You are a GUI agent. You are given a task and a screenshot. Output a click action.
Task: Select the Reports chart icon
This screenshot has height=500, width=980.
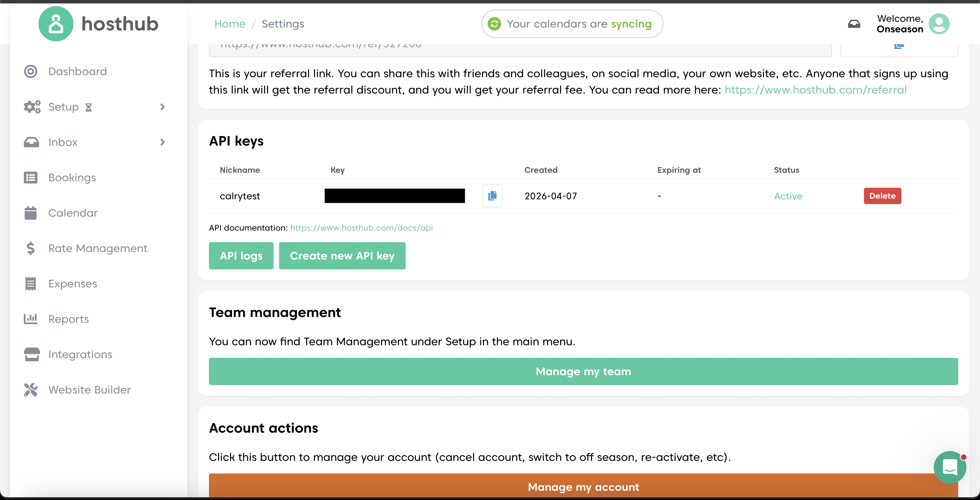pyautogui.click(x=30, y=319)
